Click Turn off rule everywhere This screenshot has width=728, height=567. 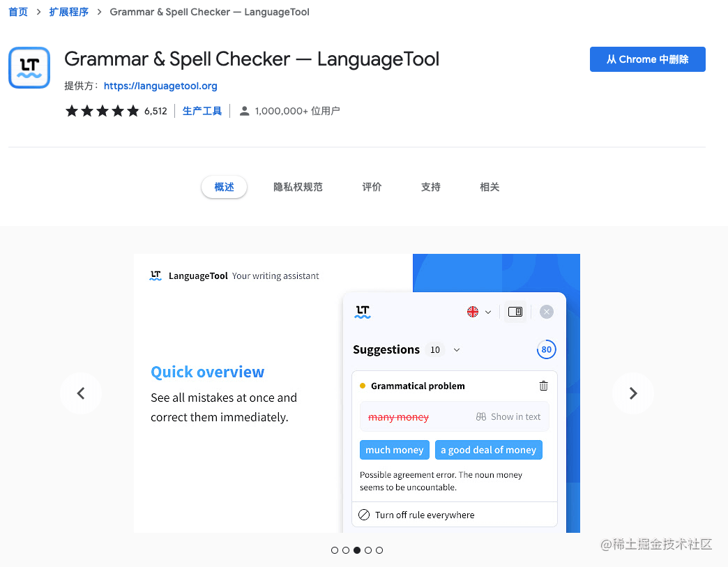tap(425, 515)
